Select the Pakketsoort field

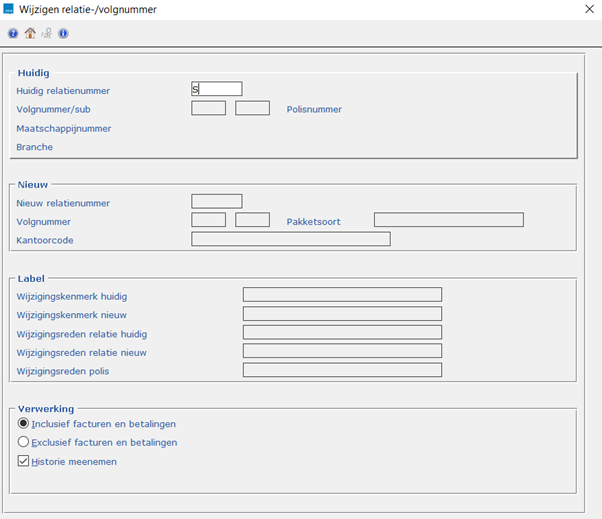click(448, 220)
